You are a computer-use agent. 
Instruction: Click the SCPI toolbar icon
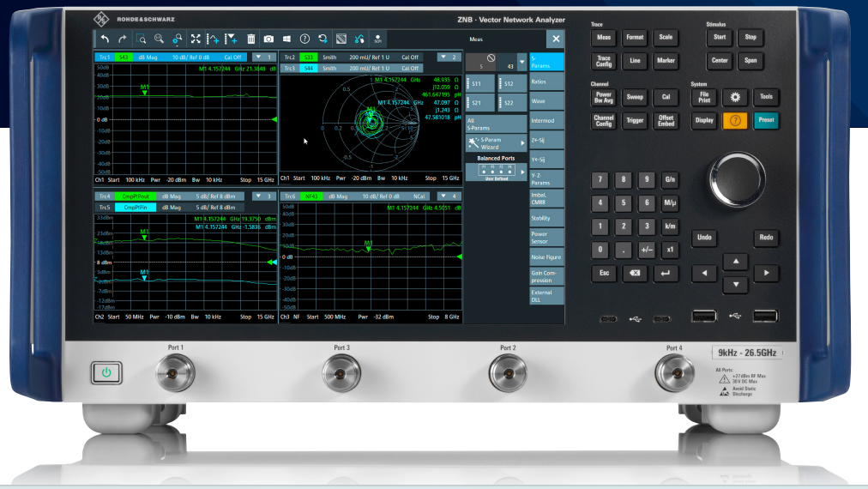pos(377,39)
